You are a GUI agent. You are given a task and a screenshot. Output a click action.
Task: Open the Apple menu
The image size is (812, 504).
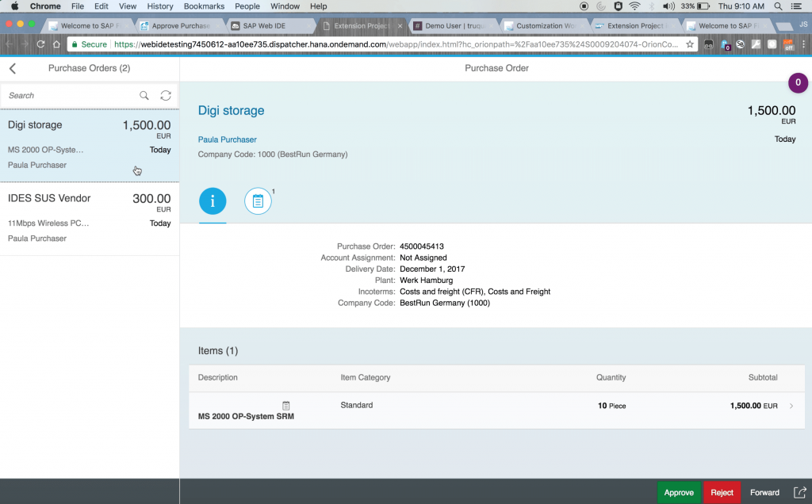[x=14, y=6]
